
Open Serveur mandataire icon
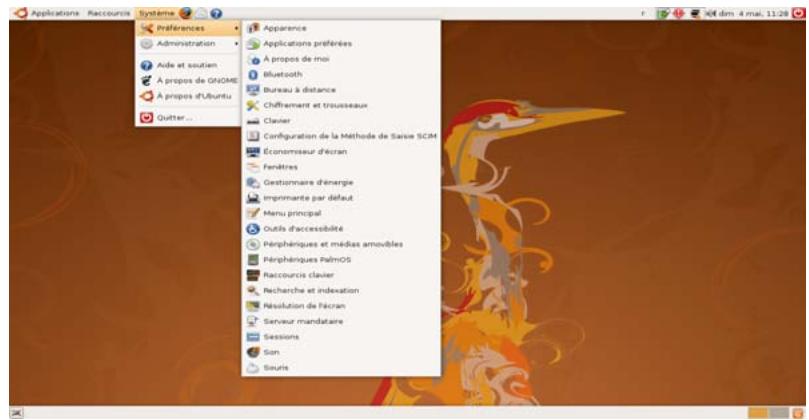(253, 321)
